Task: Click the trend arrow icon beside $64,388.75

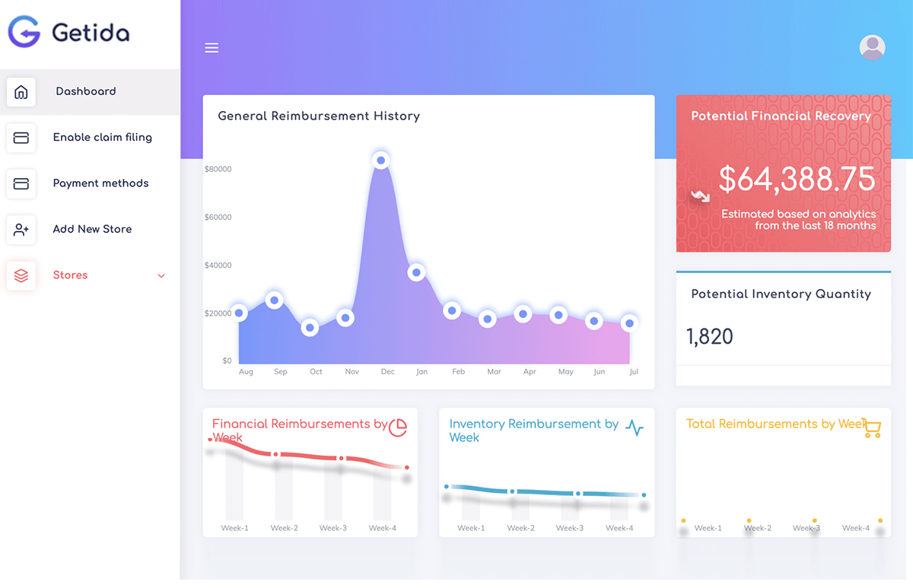Action: tap(700, 197)
